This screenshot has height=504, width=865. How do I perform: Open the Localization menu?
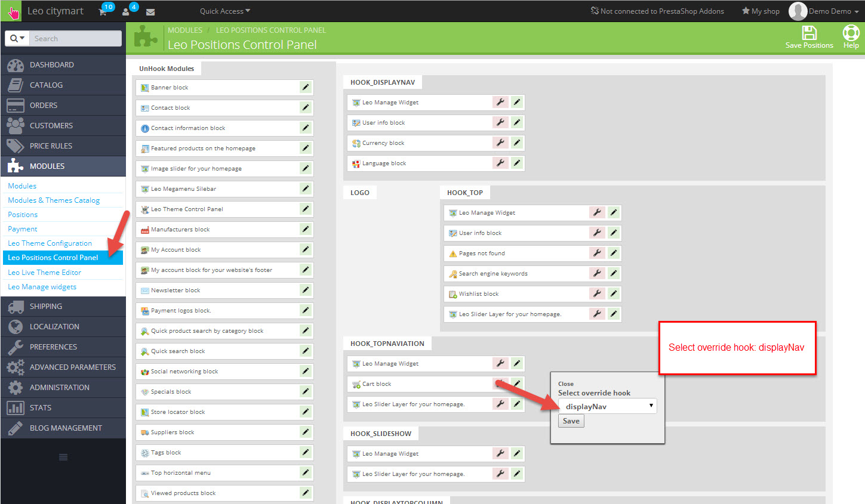tap(63, 327)
